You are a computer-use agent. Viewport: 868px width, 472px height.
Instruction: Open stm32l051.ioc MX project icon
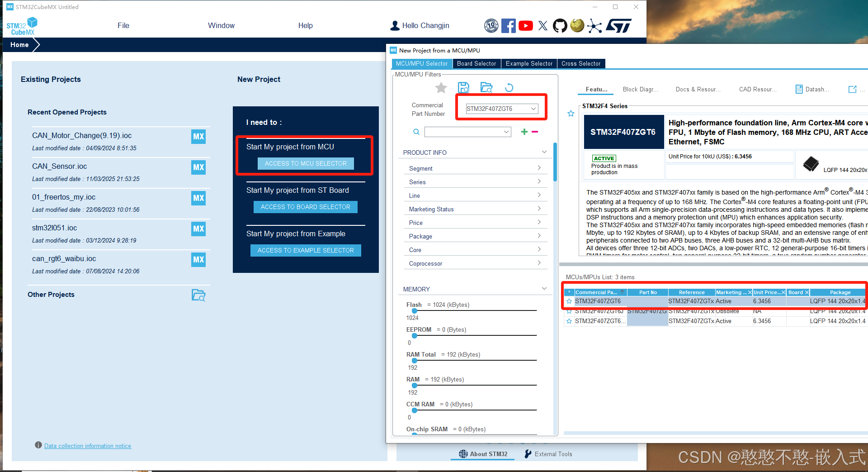coord(198,229)
